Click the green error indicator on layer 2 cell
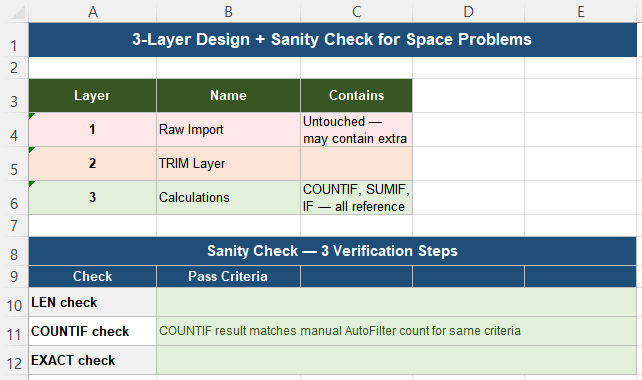Viewport: 642px width, 380px height. tap(32, 149)
